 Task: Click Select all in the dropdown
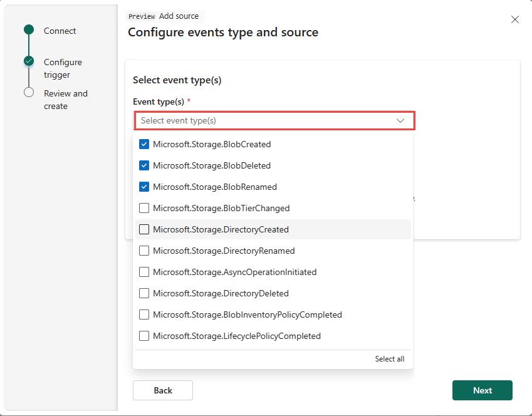pos(390,359)
